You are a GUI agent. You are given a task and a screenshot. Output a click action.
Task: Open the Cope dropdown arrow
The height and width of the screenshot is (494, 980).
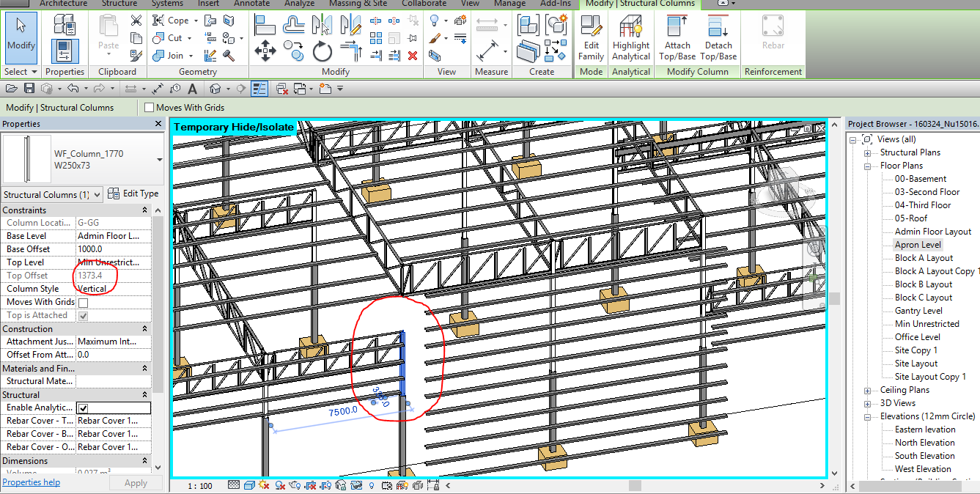click(196, 21)
